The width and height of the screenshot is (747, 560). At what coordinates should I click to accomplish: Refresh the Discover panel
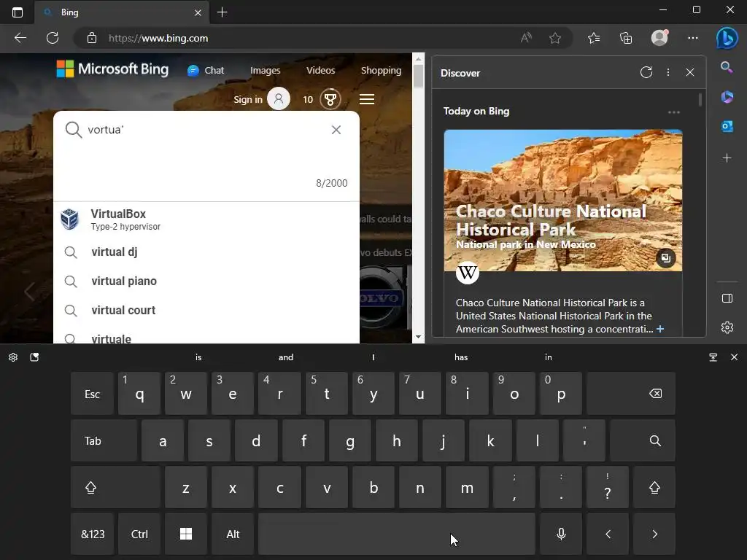pos(646,72)
